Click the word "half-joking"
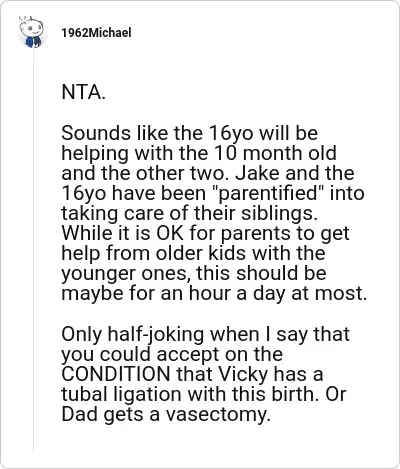Image resolution: width=400 pixels, height=469 pixels. [x=156, y=335]
